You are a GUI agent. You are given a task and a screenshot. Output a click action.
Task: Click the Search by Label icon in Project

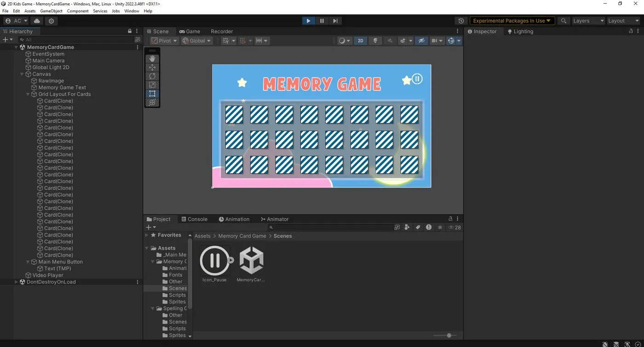(418, 227)
